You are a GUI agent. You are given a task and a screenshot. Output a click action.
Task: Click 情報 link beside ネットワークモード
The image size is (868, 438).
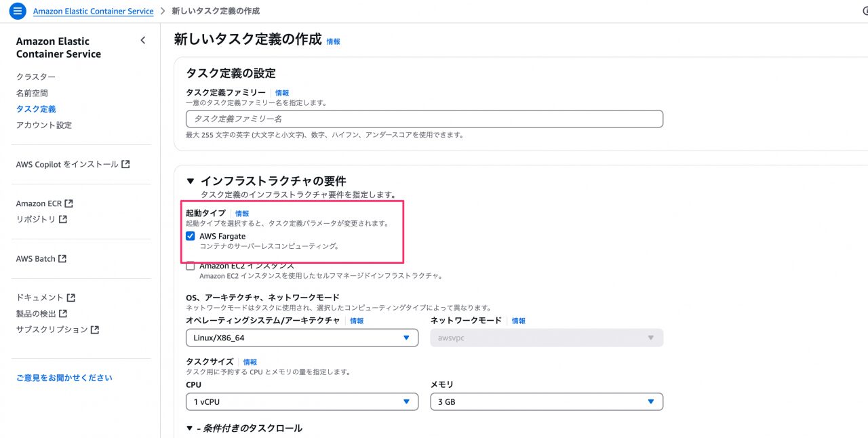tap(519, 321)
